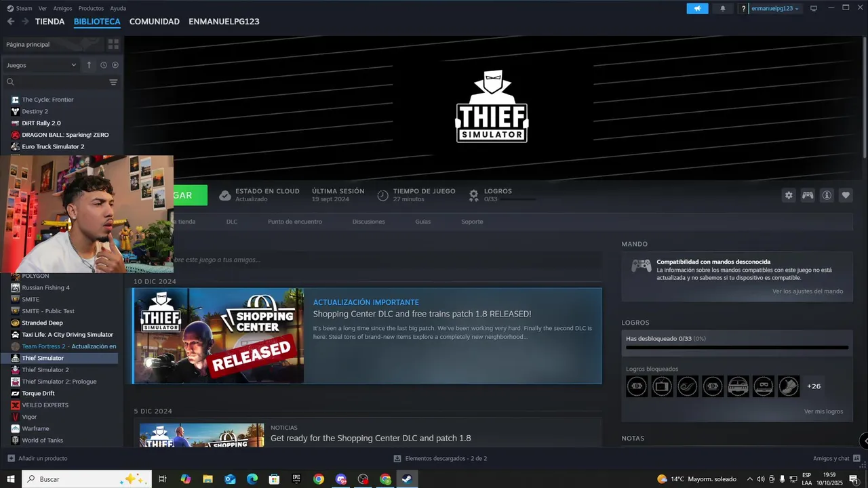Open File Explorer from taskbar
This screenshot has width=868, height=488.
pos(208,479)
